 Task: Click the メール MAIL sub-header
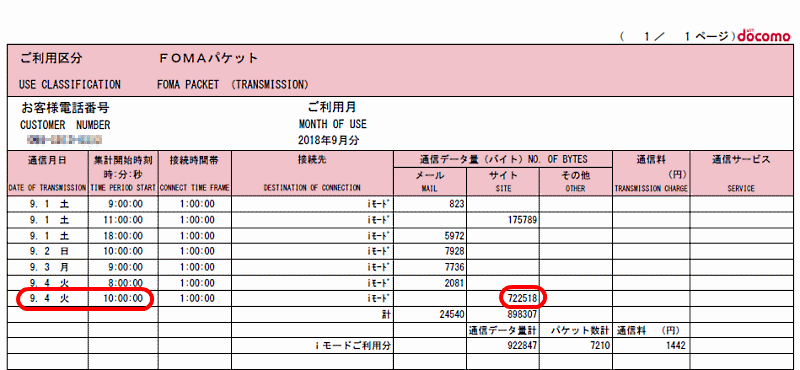click(430, 181)
